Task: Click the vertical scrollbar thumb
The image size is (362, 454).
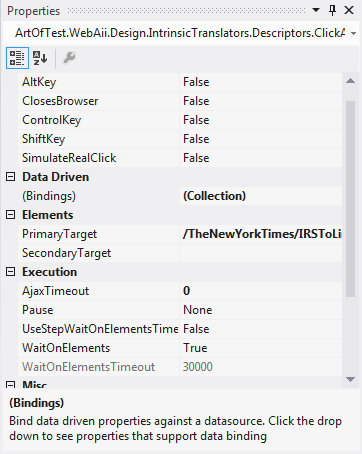Action: point(350,199)
